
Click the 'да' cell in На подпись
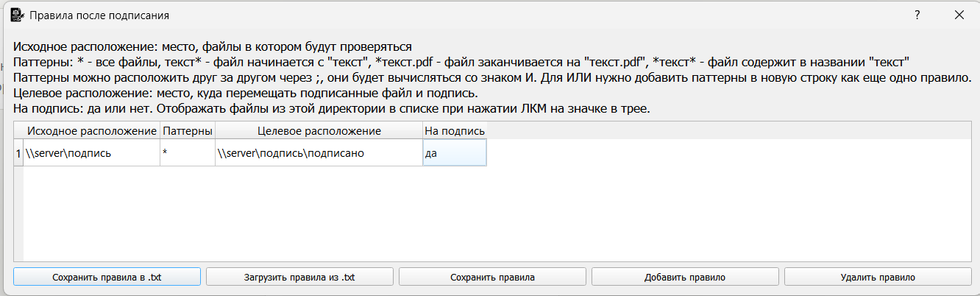point(455,153)
